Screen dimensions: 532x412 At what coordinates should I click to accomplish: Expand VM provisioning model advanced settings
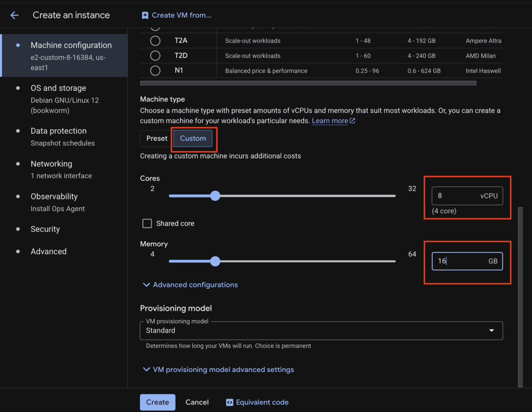click(219, 369)
